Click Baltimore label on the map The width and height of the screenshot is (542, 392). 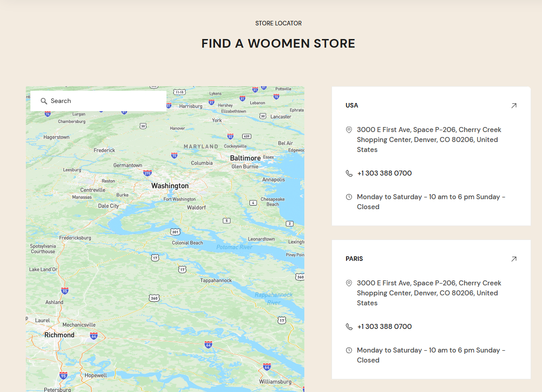pos(245,158)
